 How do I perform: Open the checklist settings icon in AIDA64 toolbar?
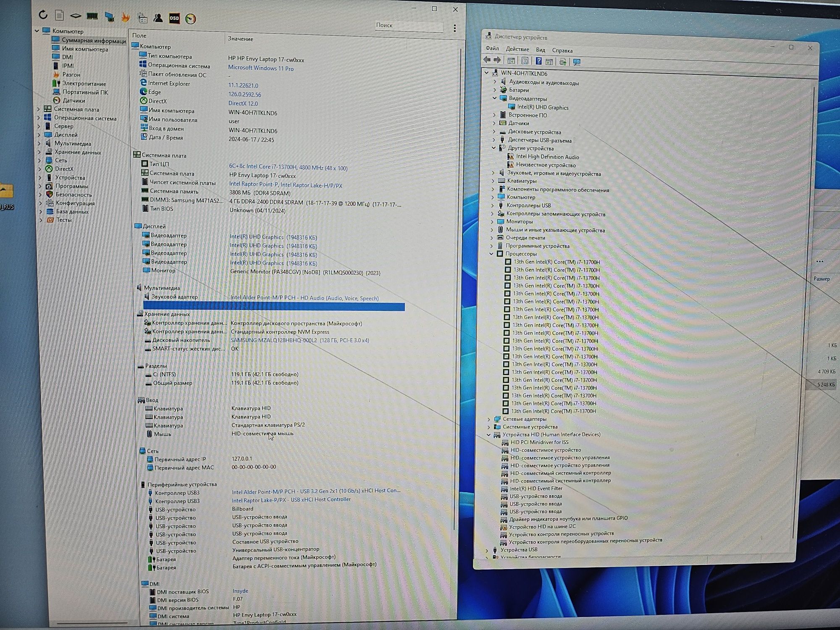[142, 18]
